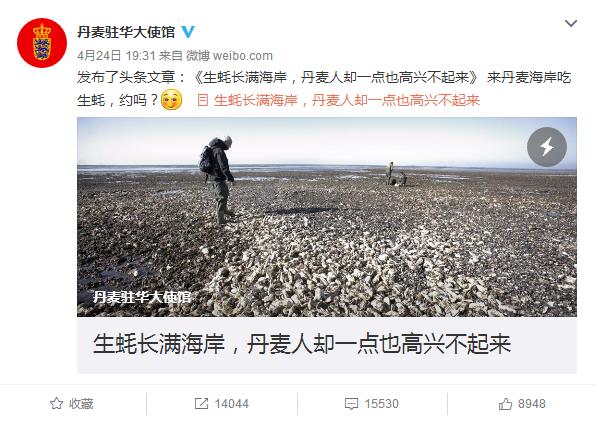Image resolution: width=596 pixels, height=423 pixels.
Task: Open the 4月24日 19:31 timestamp link
Action: click(116, 56)
